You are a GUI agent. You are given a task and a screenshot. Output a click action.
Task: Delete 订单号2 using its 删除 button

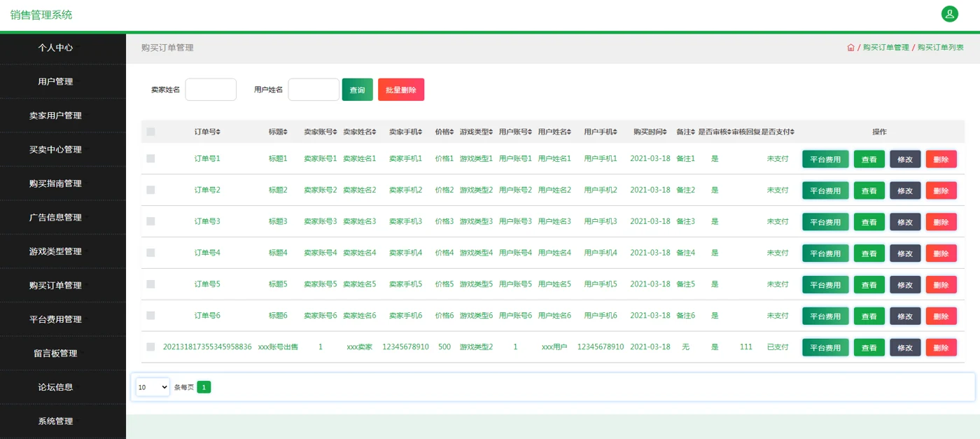[941, 190]
